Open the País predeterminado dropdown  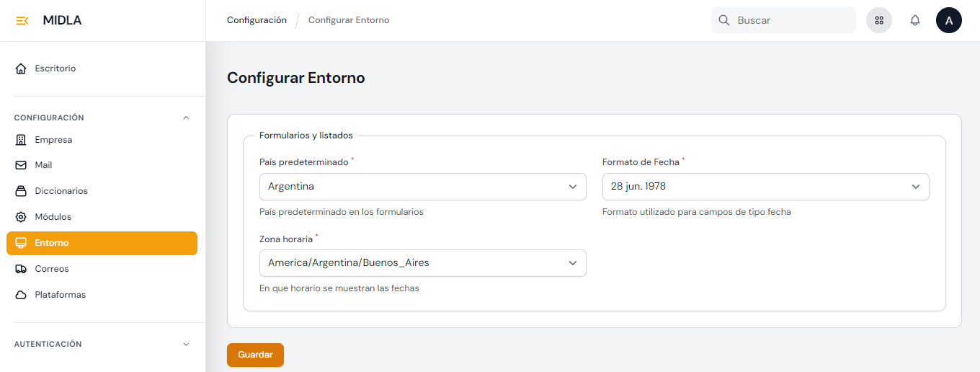[x=422, y=186]
